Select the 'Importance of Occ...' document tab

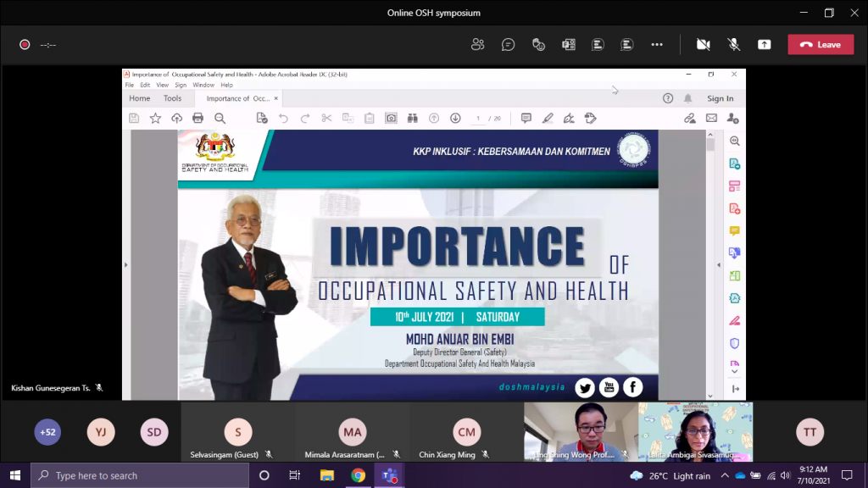coord(238,98)
